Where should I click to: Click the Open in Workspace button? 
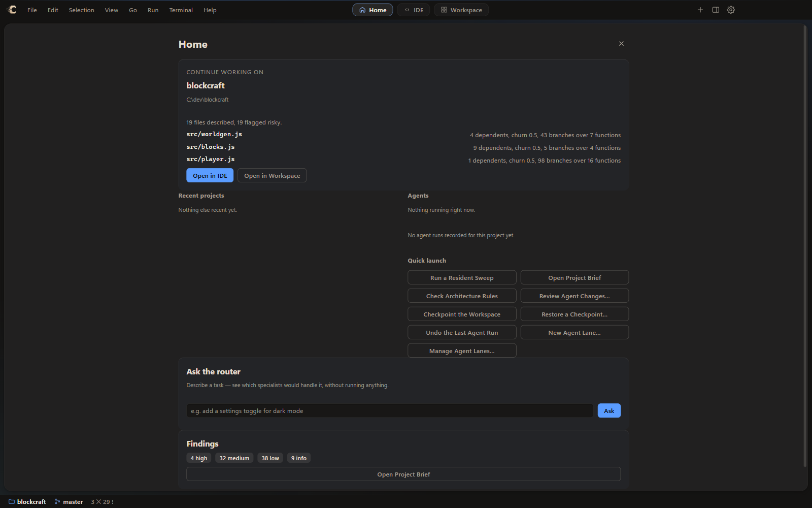pyautogui.click(x=272, y=175)
